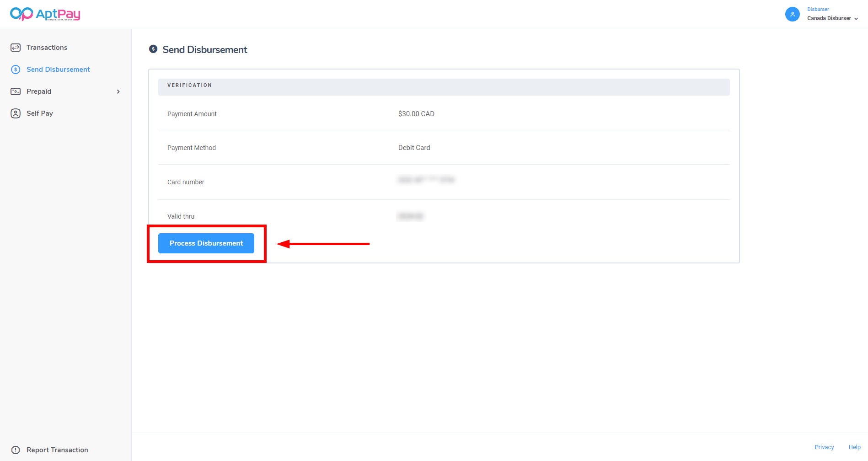Expand the Prepaid submenu chevron
The height and width of the screenshot is (461, 868).
(x=118, y=91)
